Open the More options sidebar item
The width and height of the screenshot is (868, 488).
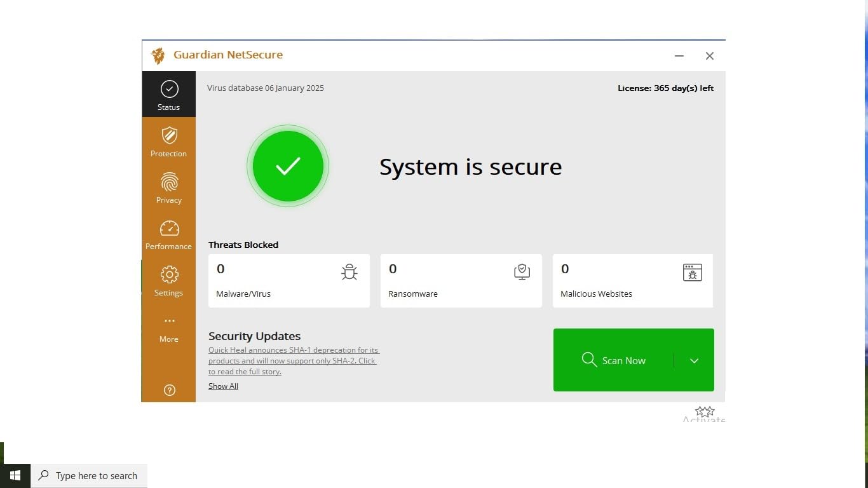pyautogui.click(x=168, y=327)
